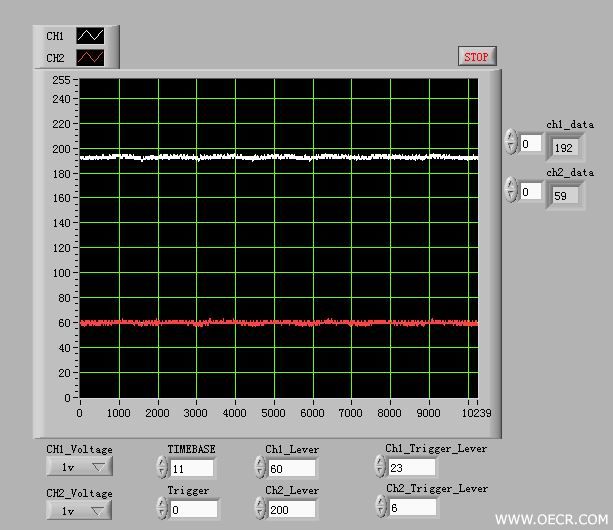
Task: Click the ch2_data index stepper arrows
Action: pos(511,190)
